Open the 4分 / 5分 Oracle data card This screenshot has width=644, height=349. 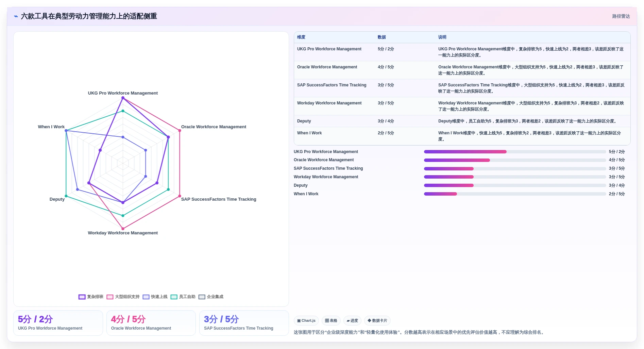pyautogui.click(x=151, y=323)
